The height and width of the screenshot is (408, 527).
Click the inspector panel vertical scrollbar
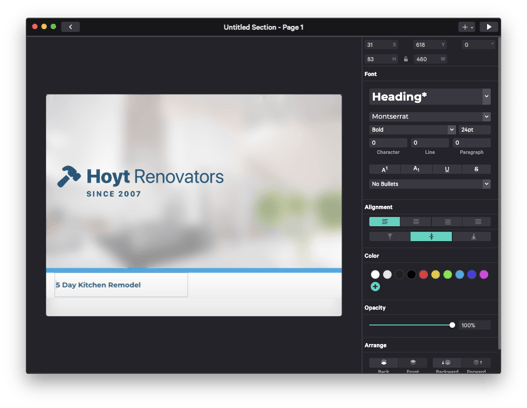click(499, 193)
